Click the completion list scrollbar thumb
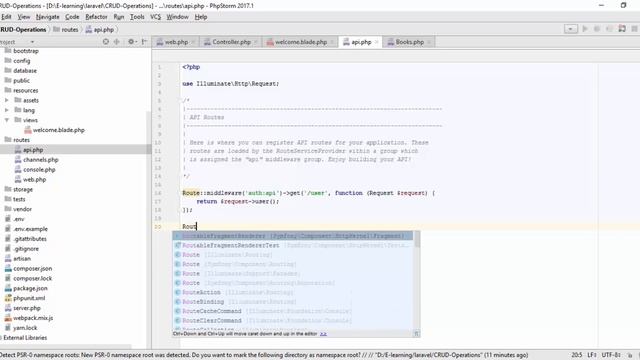 point(417,239)
